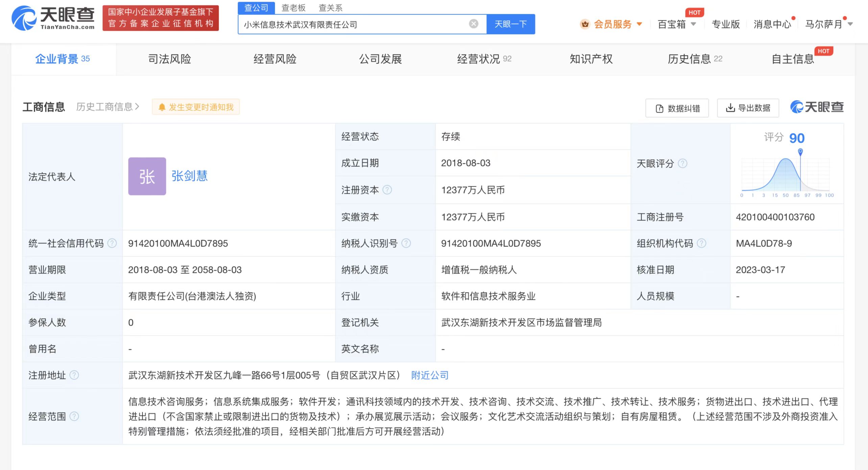
Task: Click the help icon next to 组织机构代码
Action: (701, 243)
